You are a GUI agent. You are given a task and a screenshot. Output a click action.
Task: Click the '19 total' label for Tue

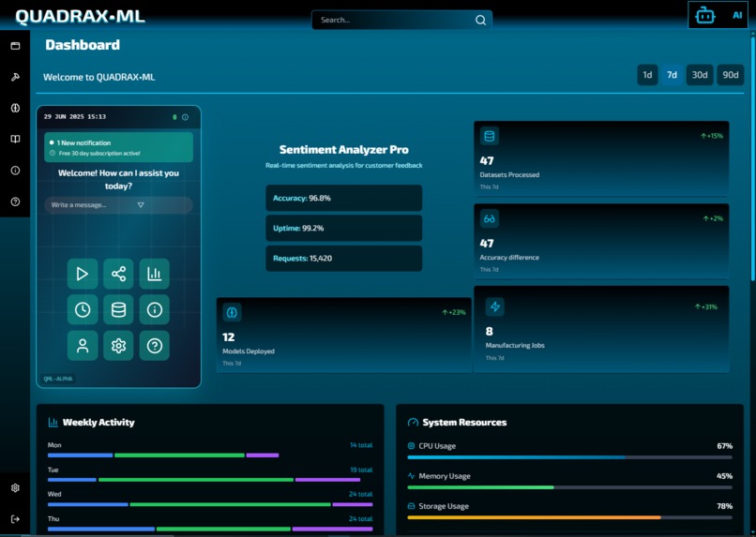(x=361, y=470)
